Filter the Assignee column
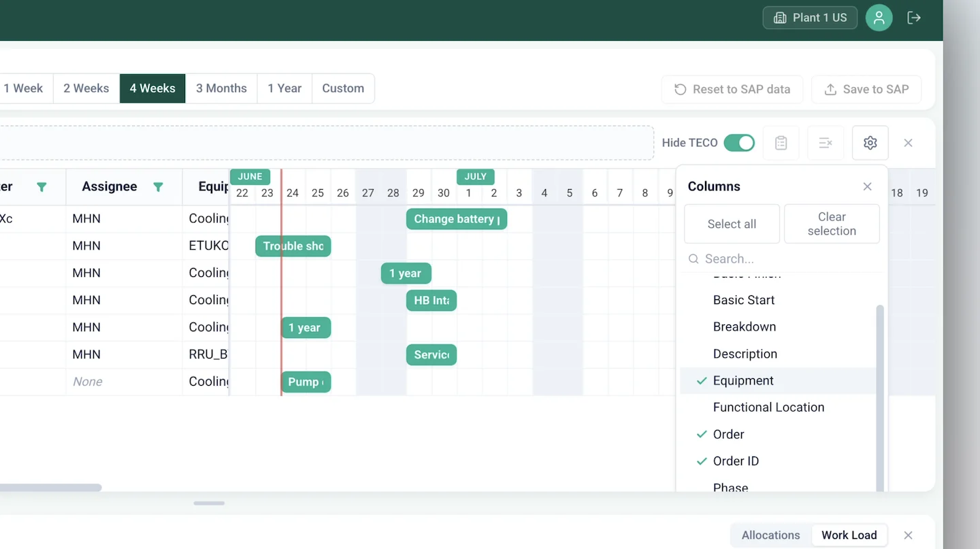Screen dimensions: 980x549 (159, 187)
